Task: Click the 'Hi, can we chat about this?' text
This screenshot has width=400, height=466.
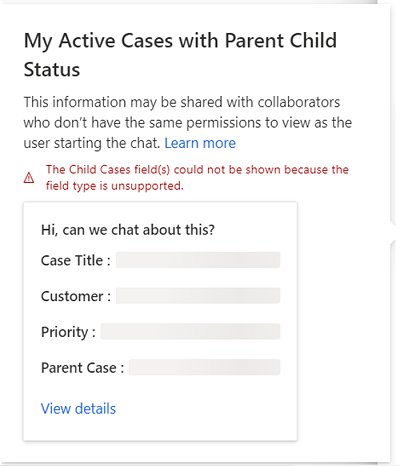Action: [128, 230]
